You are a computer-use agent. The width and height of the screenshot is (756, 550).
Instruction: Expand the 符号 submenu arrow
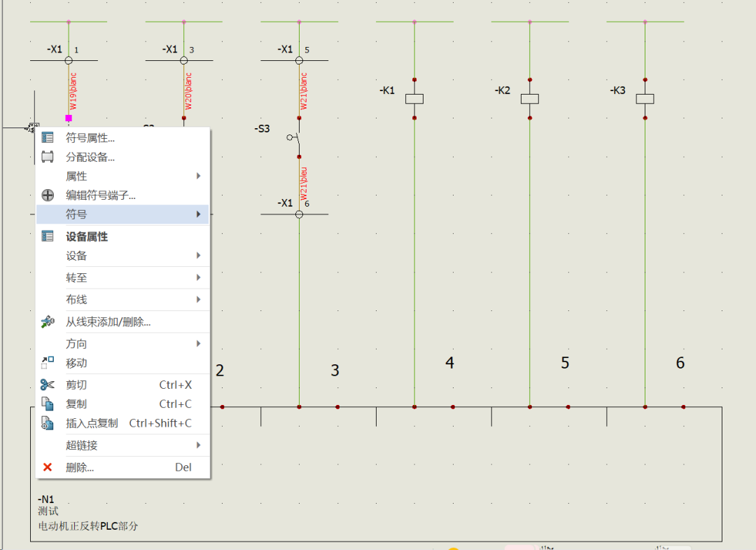pos(198,214)
